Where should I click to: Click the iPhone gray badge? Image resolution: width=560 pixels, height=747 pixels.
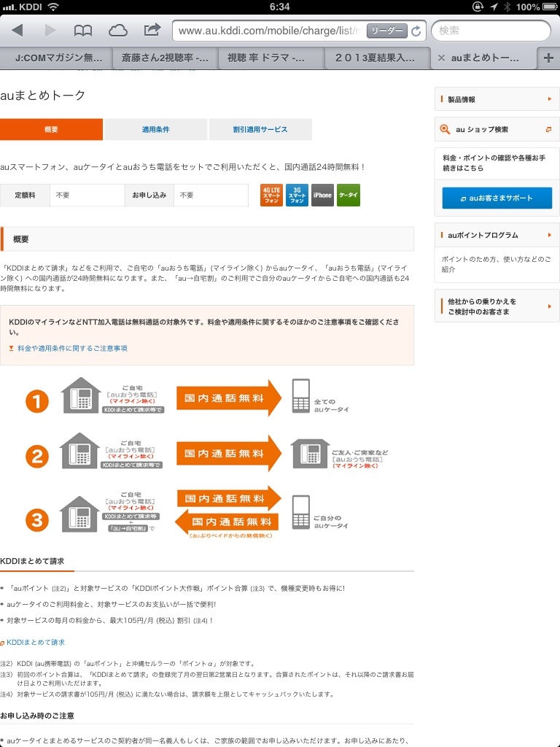(x=322, y=196)
